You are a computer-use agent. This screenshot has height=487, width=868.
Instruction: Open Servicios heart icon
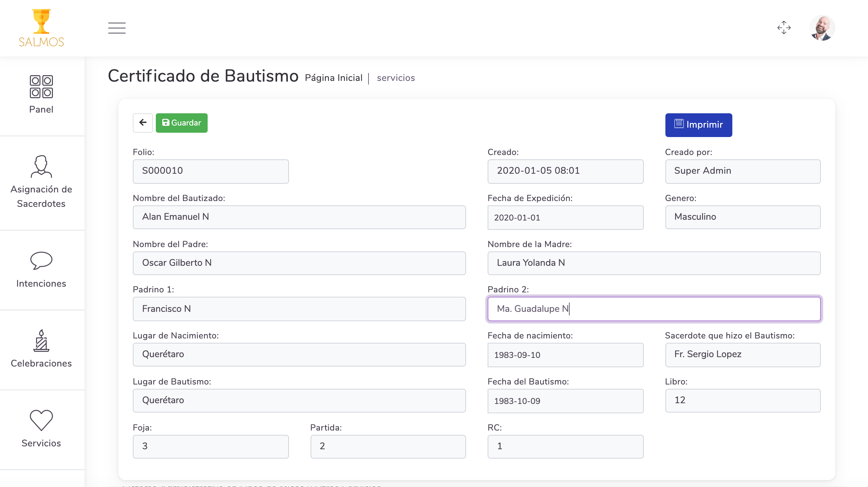click(41, 428)
